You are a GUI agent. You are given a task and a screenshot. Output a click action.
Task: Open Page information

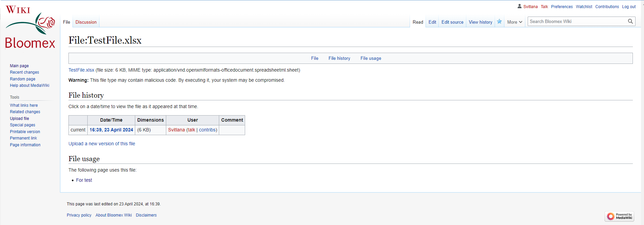(25, 145)
